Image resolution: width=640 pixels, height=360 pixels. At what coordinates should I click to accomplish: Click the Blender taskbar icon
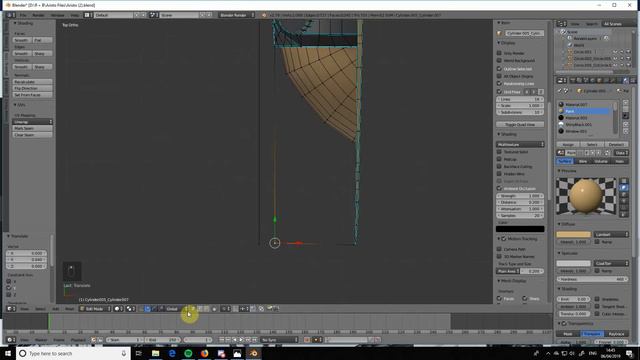point(253,353)
